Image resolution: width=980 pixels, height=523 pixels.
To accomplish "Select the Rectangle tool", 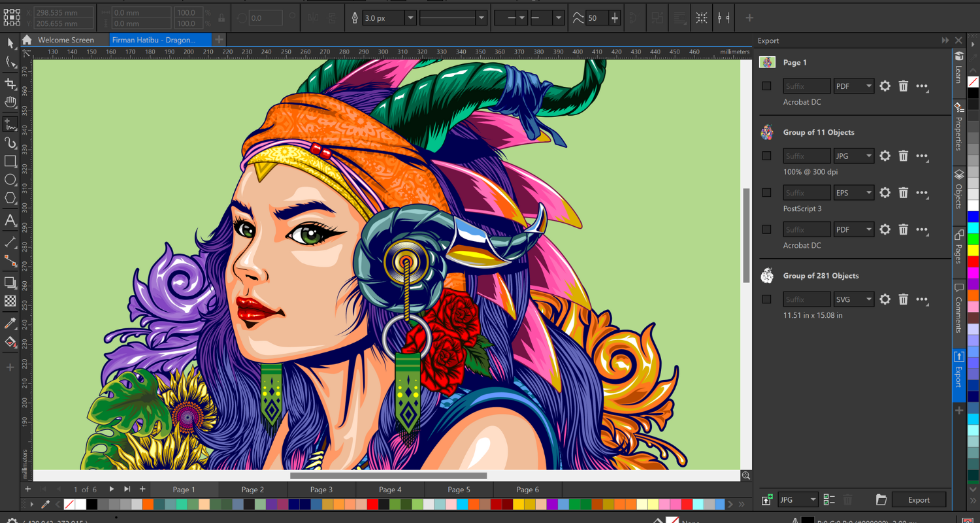I will pos(10,161).
